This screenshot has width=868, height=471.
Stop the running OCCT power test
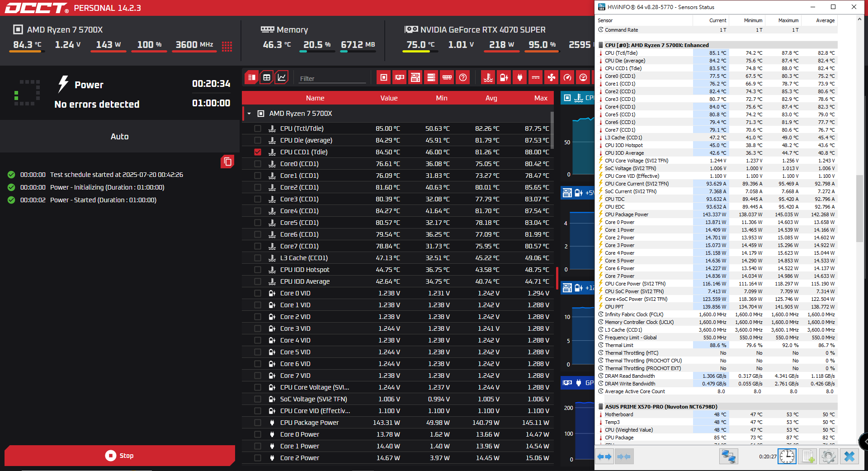120,456
